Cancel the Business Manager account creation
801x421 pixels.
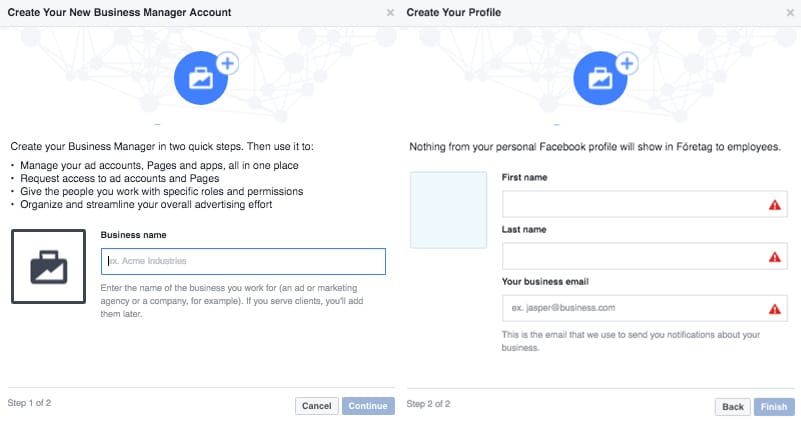[316, 406]
